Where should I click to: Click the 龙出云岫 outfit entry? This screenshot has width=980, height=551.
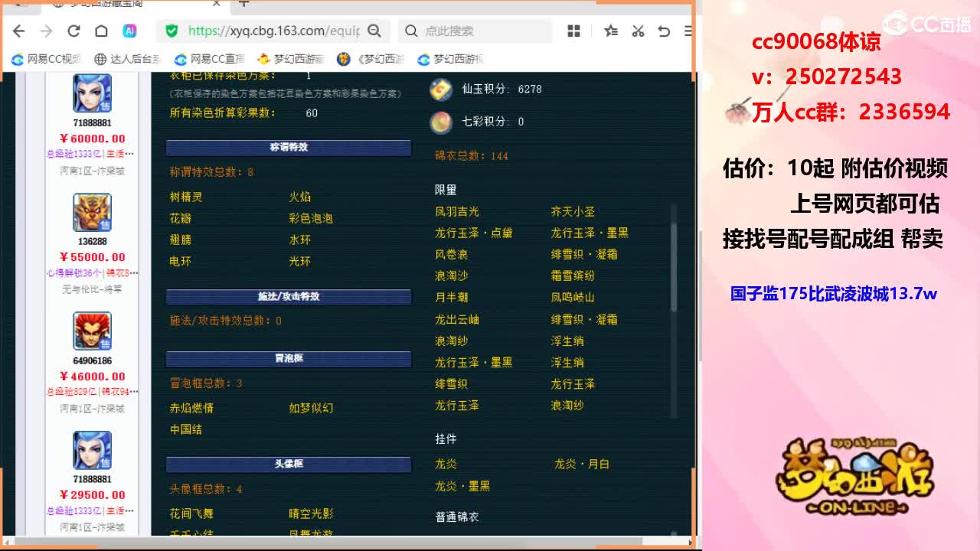tap(457, 319)
